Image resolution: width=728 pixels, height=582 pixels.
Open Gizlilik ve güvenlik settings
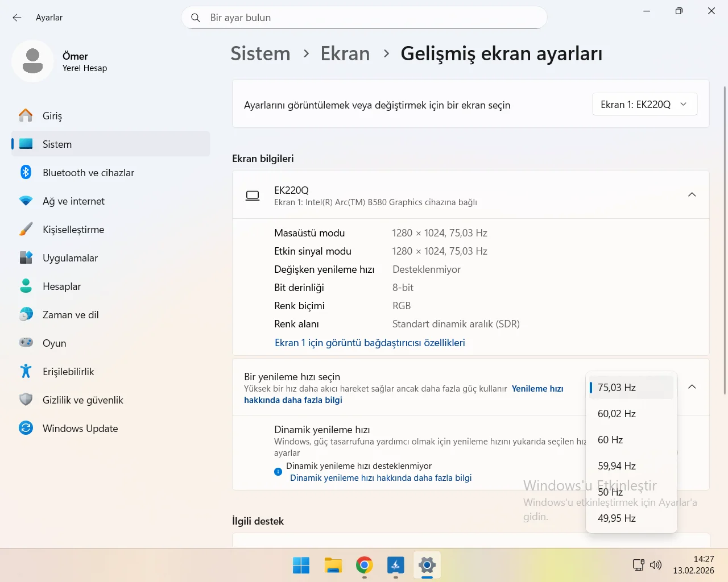111,400
